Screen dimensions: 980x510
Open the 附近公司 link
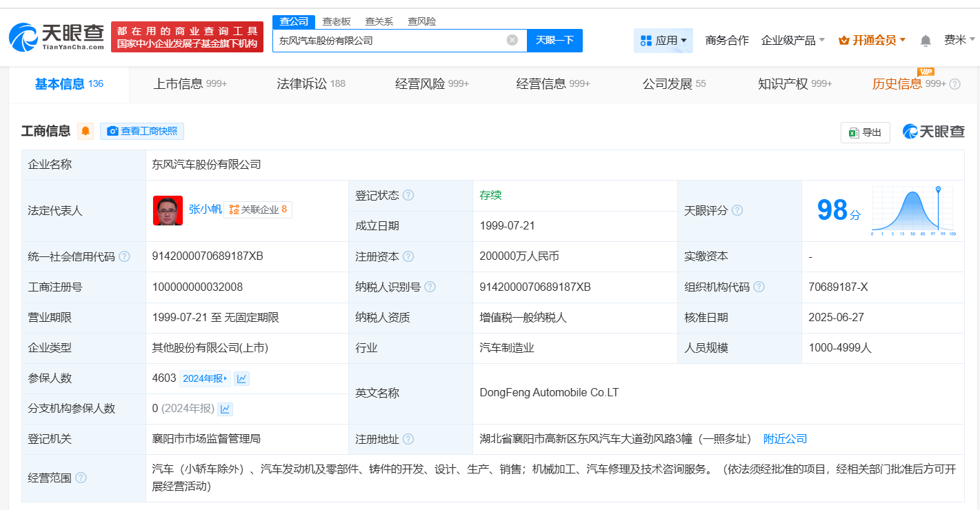(785, 439)
